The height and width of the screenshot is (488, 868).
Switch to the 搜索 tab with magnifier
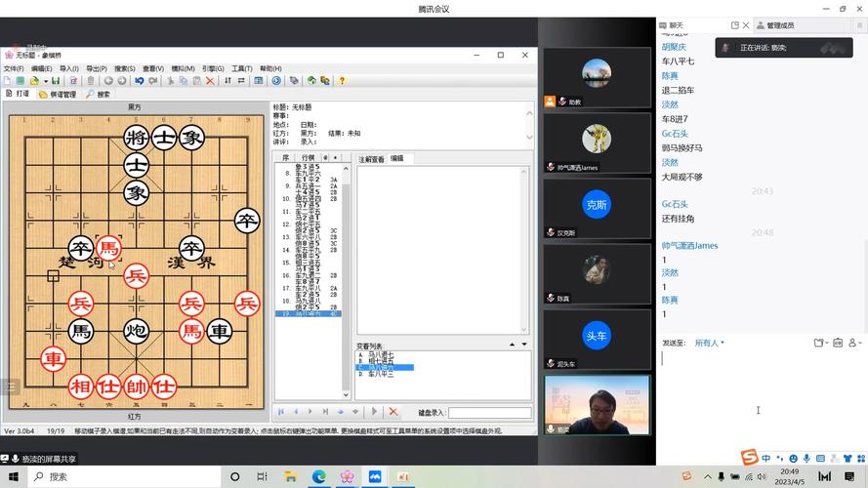point(98,95)
